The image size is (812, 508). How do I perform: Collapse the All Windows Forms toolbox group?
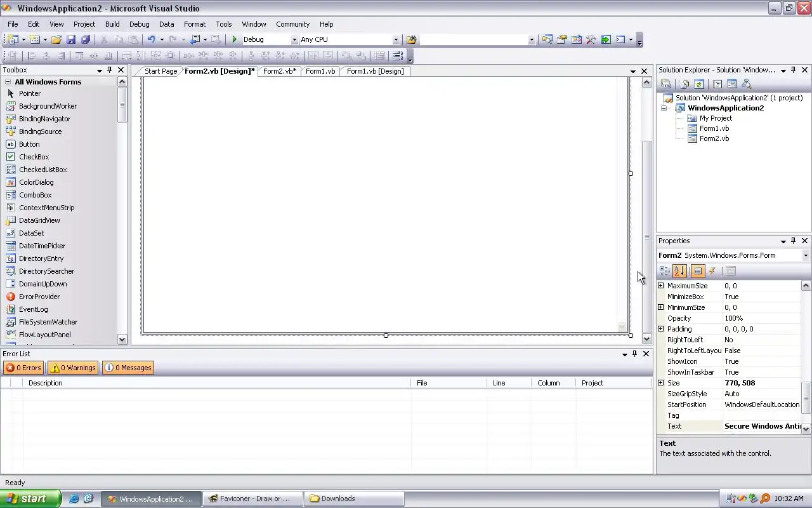point(8,82)
